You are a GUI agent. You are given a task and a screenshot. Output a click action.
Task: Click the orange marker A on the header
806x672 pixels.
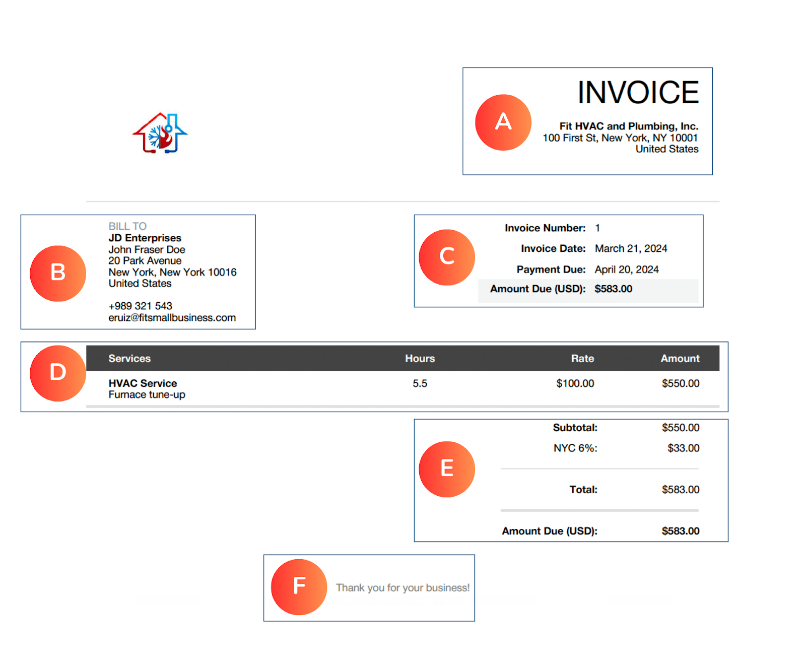(502, 122)
